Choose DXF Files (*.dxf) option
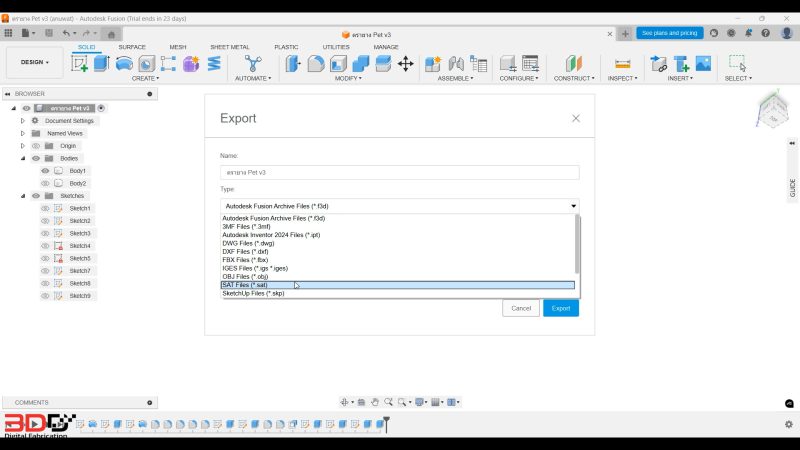The width and height of the screenshot is (800, 450). [397, 252]
